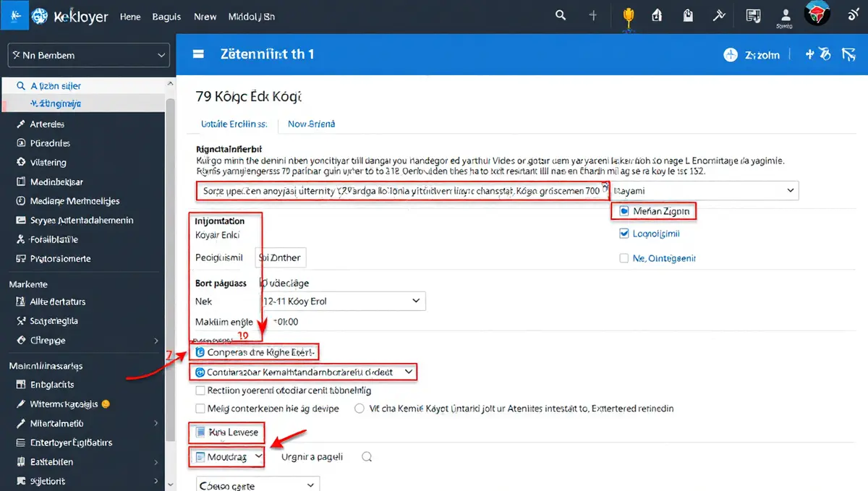
Task: Open the Nn Bembem sidebar dropdown
Action: coord(88,55)
